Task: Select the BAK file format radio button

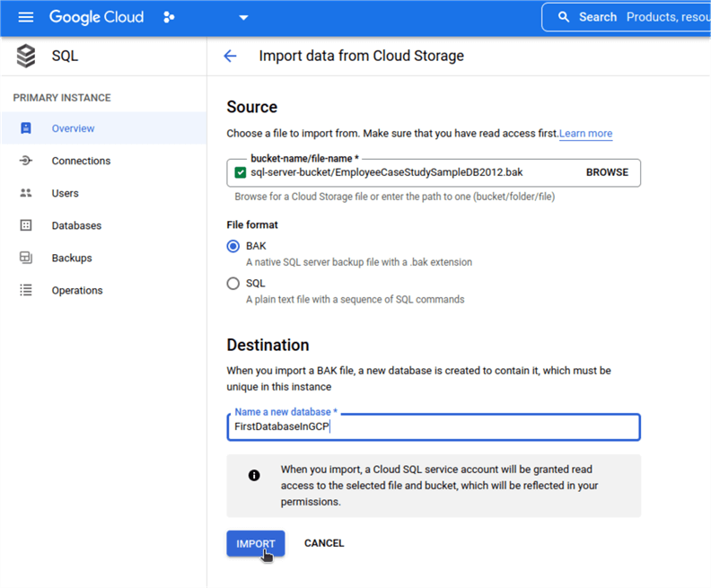Action: pos(233,246)
